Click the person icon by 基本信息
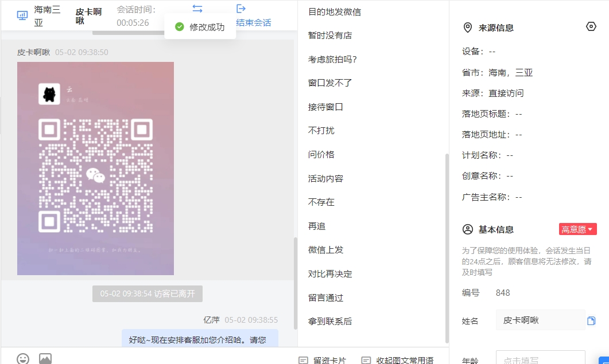 [x=468, y=229]
